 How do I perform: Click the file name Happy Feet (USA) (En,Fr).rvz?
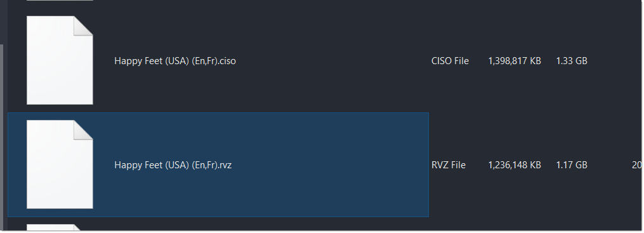pos(173,165)
